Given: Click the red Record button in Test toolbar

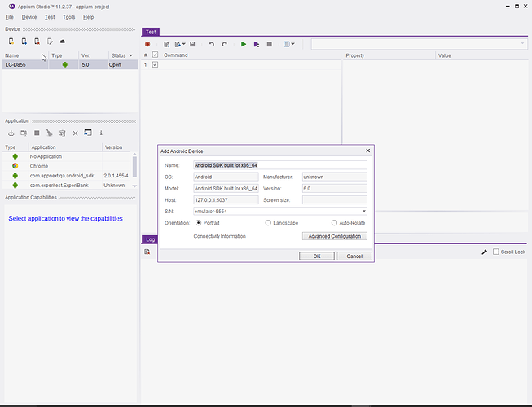Looking at the screenshot, I should click(x=147, y=44).
